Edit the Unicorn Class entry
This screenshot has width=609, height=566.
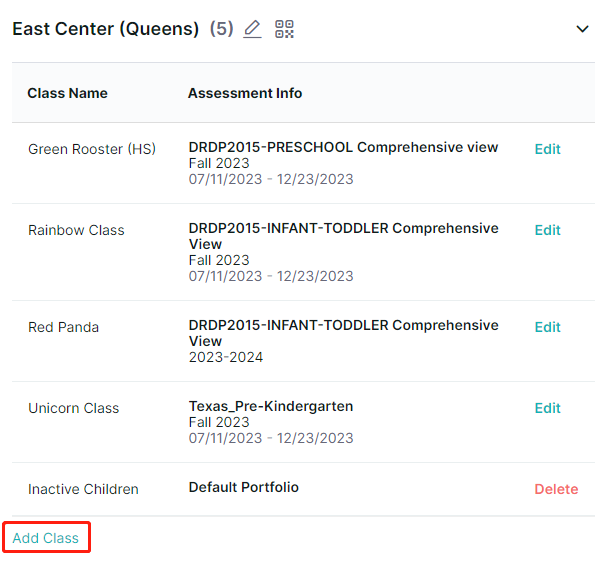tap(547, 408)
